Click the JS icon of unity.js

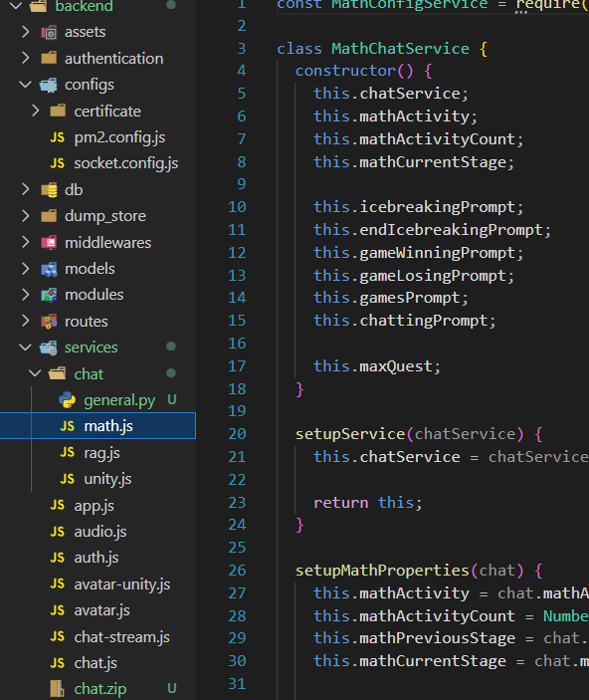[68, 479]
